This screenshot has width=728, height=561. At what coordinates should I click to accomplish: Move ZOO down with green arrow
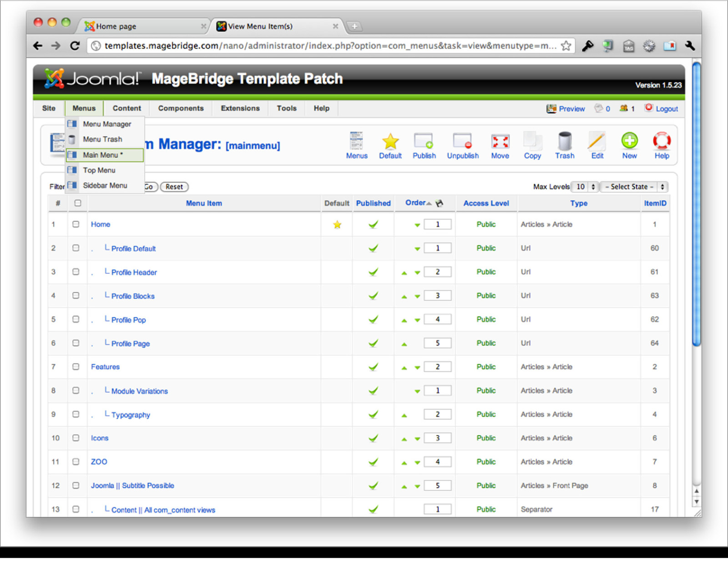(x=417, y=463)
